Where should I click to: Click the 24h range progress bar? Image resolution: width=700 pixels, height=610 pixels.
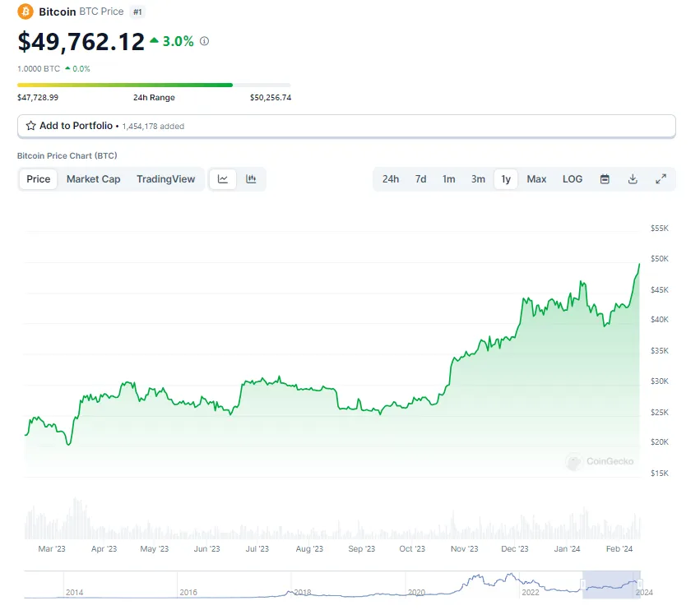(154, 85)
